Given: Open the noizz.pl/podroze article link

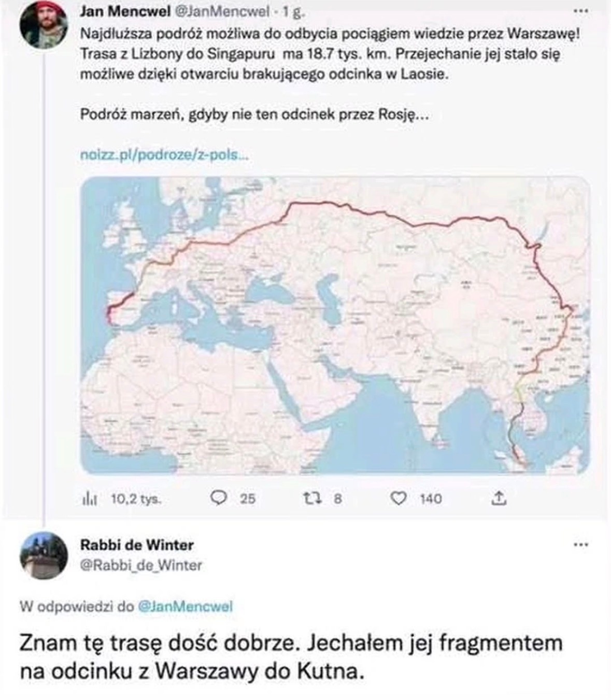Looking at the screenshot, I should [x=165, y=155].
